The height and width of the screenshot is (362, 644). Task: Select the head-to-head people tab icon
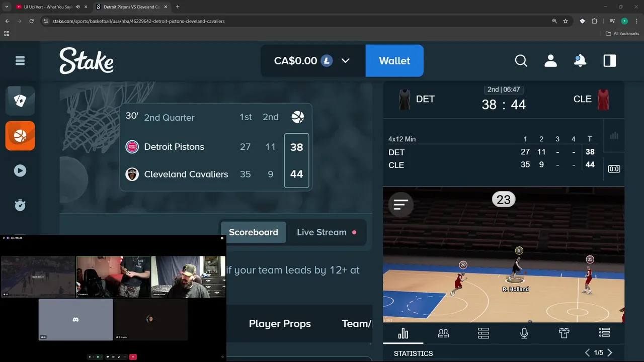pos(443,333)
